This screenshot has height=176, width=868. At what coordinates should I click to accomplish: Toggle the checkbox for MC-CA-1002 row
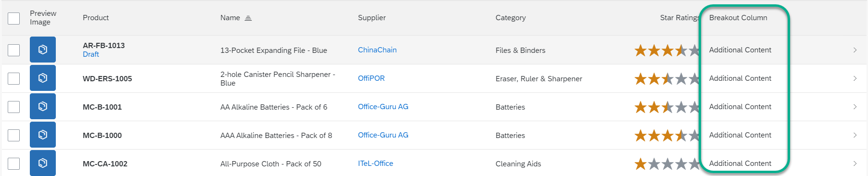14,163
